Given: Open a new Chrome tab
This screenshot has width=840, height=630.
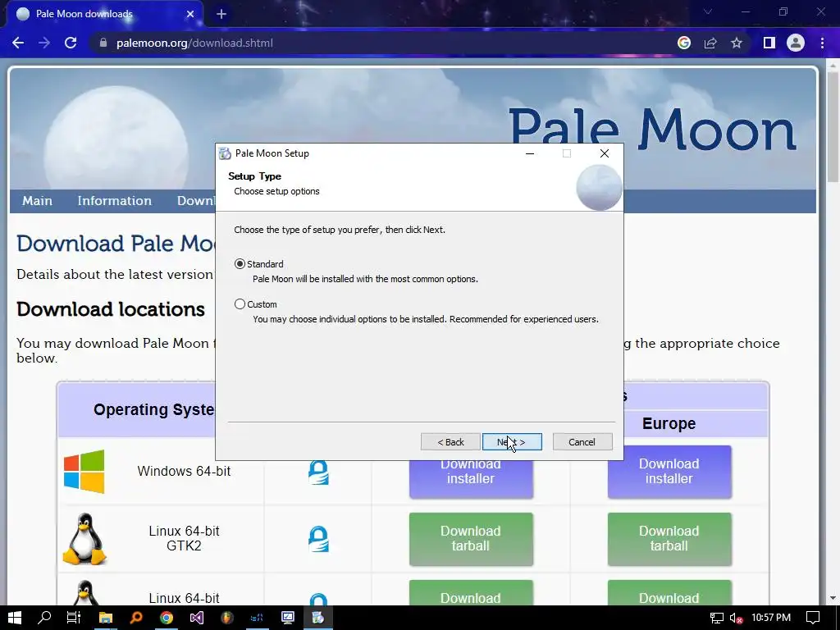Looking at the screenshot, I should [221, 14].
